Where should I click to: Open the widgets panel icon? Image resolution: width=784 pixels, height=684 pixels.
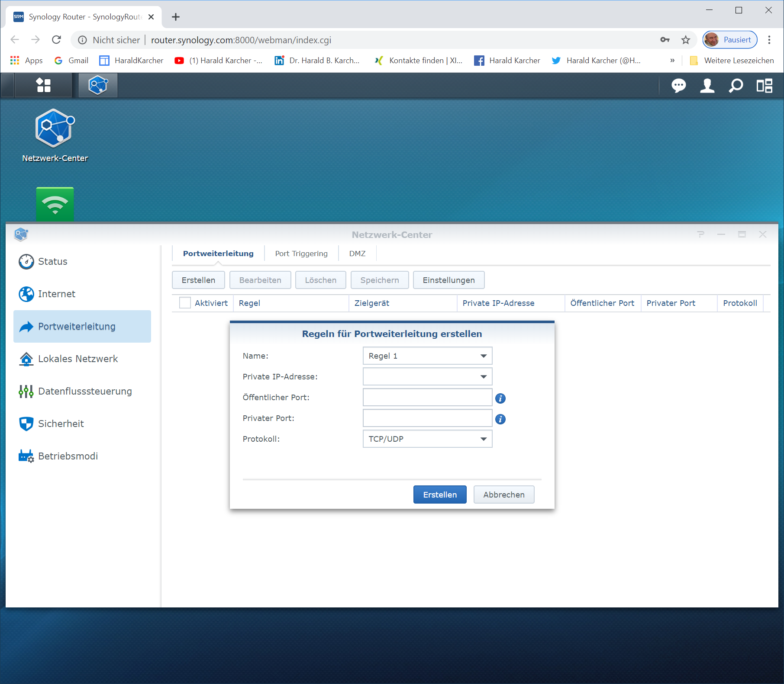764,86
